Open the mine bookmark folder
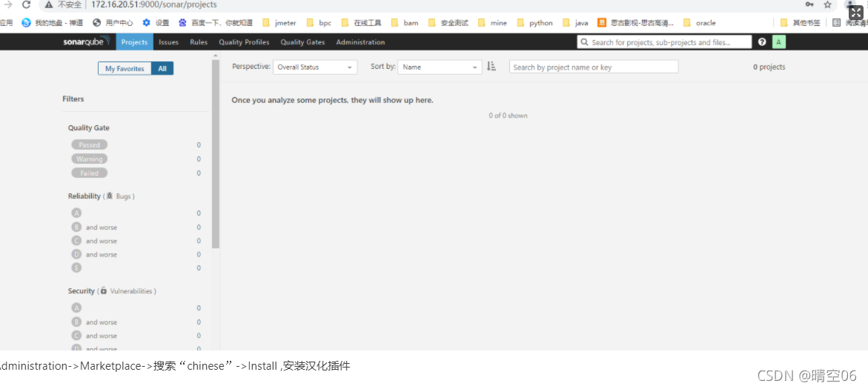 492,23
